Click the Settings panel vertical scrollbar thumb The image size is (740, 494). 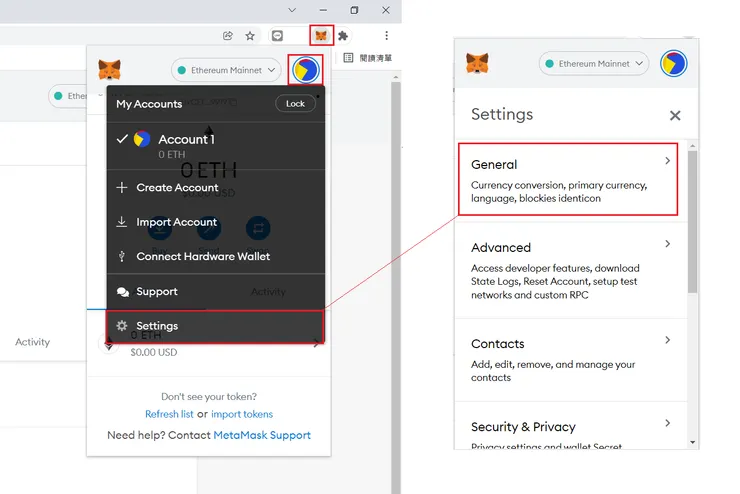(x=692, y=222)
